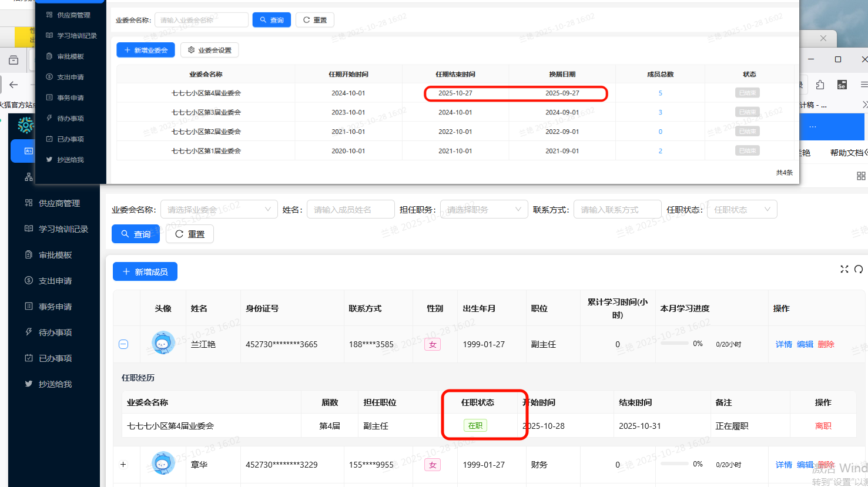
Task: Click 兰江艳's monthly study progress bar
Action: pos(674,344)
